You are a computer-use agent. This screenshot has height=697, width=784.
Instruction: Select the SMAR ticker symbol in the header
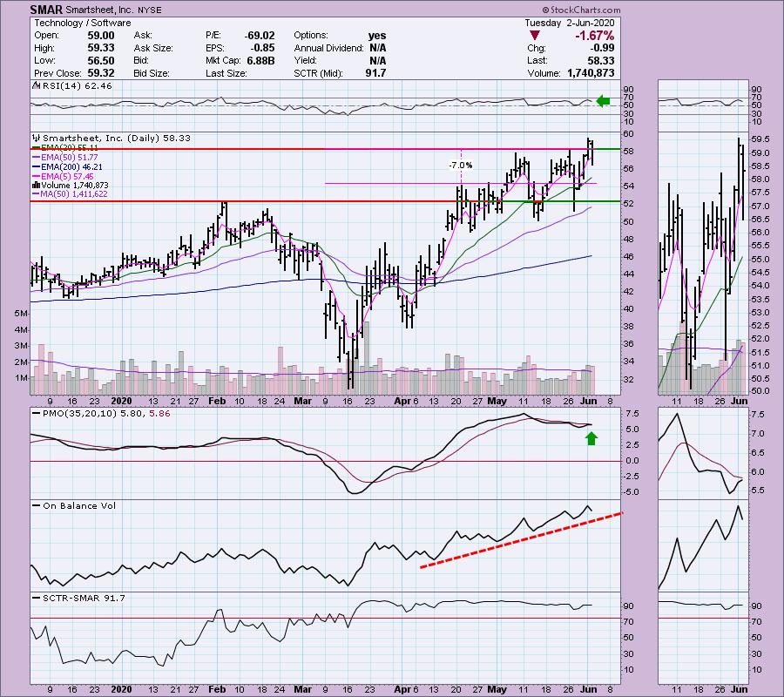(46, 10)
